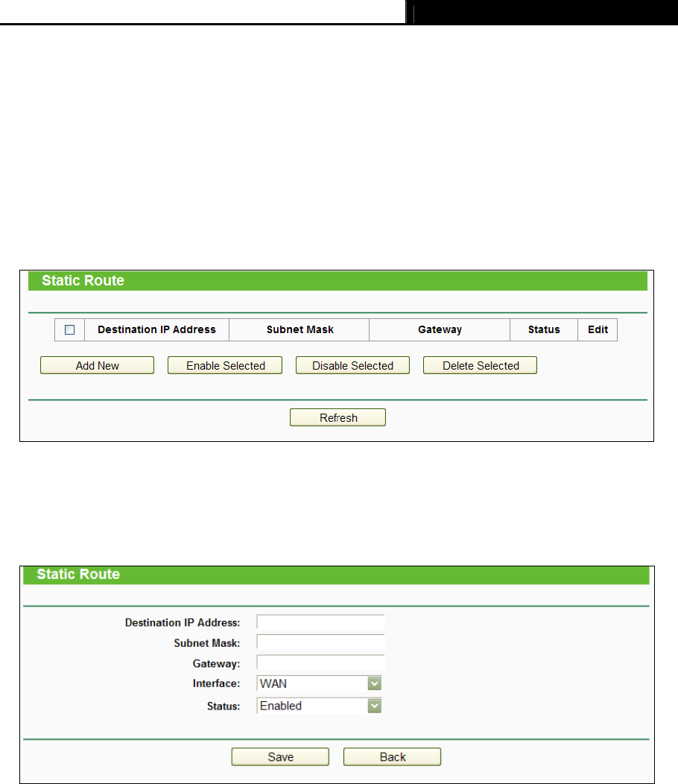The image size is (678, 784).
Task: Click the Status column header
Action: (544, 330)
